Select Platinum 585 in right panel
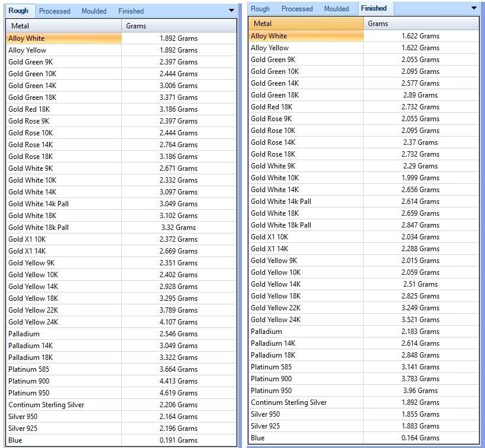Screen dimensions: 485x448 pyautogui.click(x=364, y=366)
